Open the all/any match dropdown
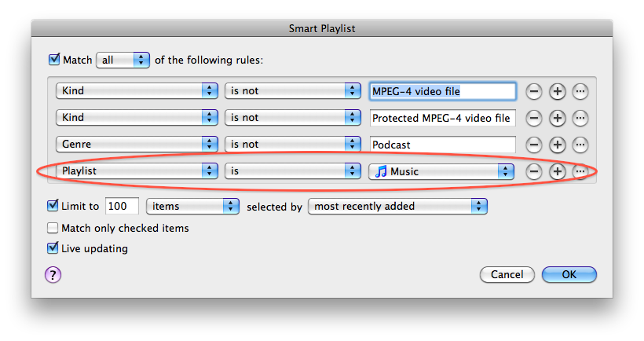The image size is (644, 341). [123, 60]
